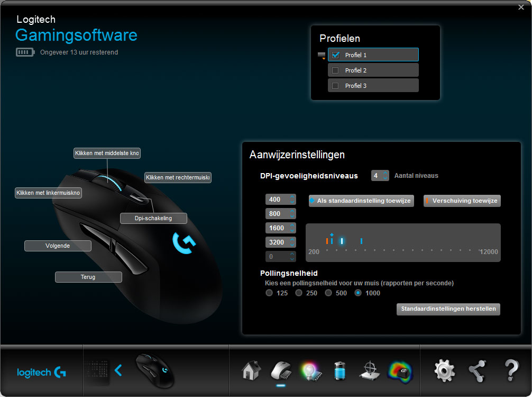Click the 3200 DPI slider marker
Viewport: 532px width, 397px height.
click(x=361, y=241)
